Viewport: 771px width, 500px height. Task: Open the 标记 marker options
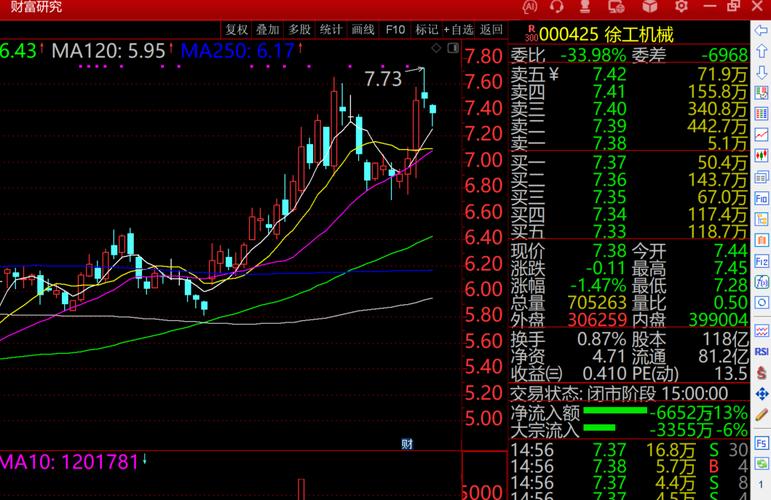[x=426, y=30]
